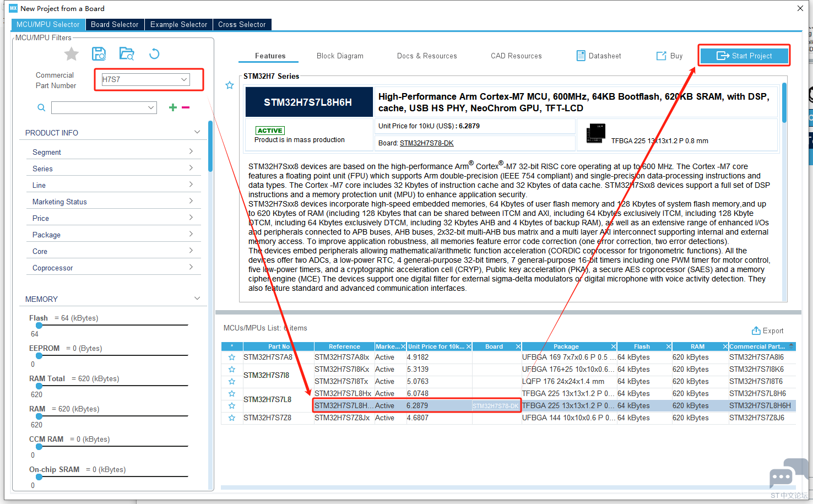
Task: Click the description panel vertical scrollbar
Action: coord(784,102)
